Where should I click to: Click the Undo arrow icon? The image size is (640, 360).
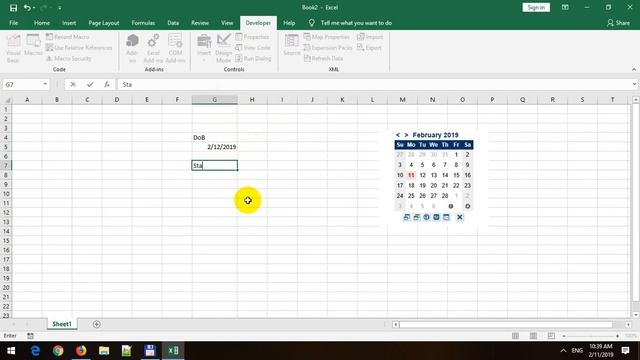(x=27, y=8)
